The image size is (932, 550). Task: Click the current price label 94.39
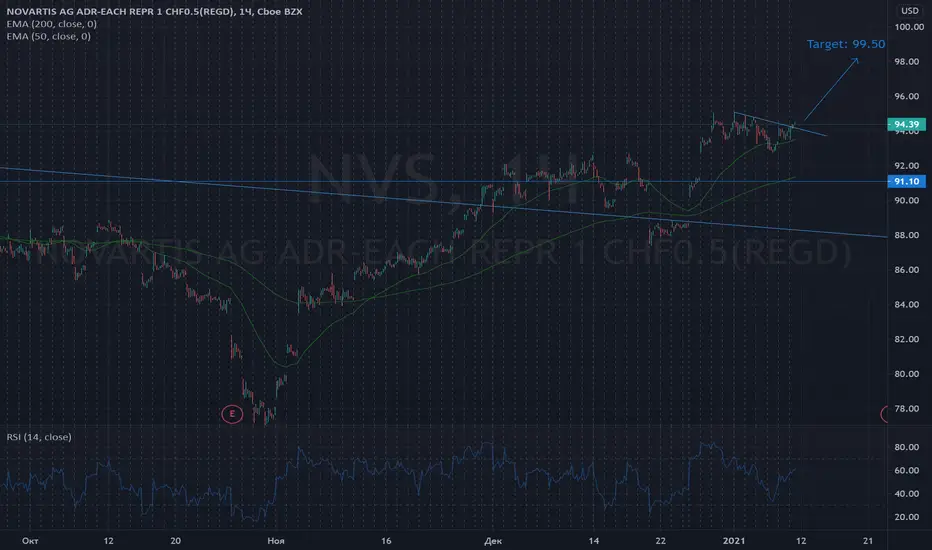coord(906,124)
